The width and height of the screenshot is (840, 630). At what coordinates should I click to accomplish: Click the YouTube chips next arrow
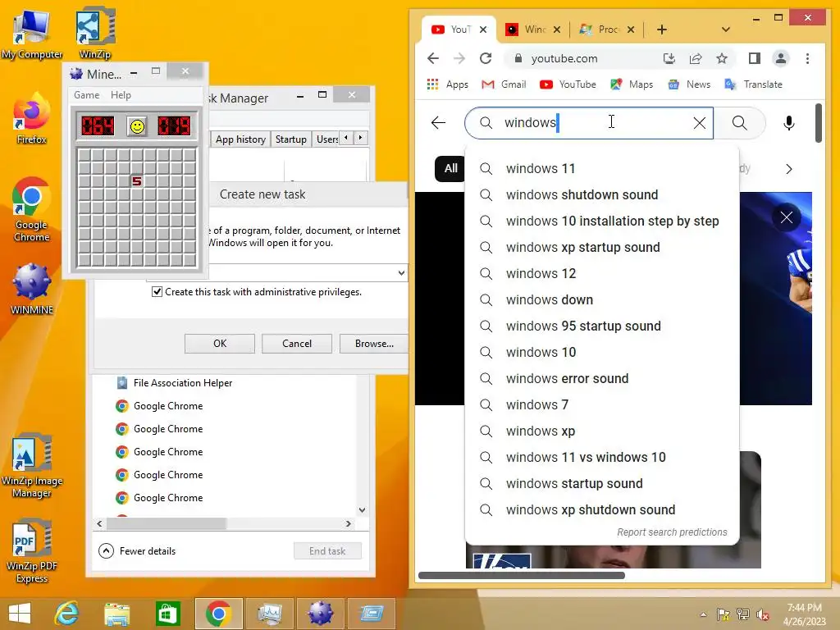(788, 169)
